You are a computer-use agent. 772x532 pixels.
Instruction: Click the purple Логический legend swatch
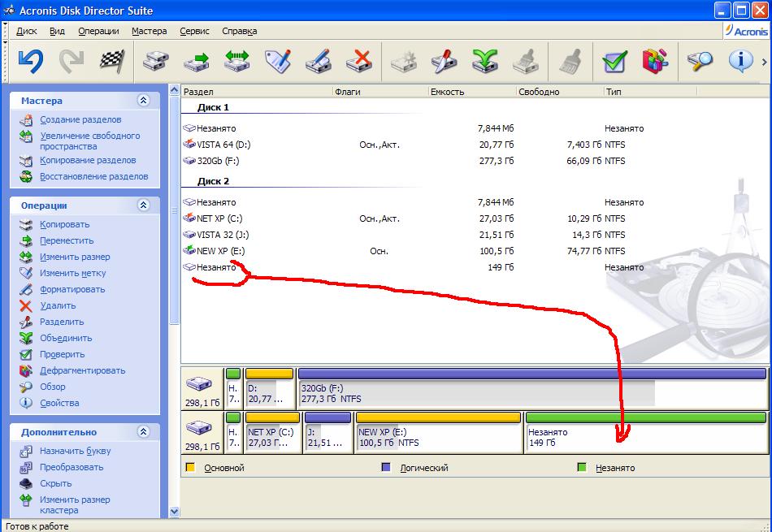click(386, 468)
